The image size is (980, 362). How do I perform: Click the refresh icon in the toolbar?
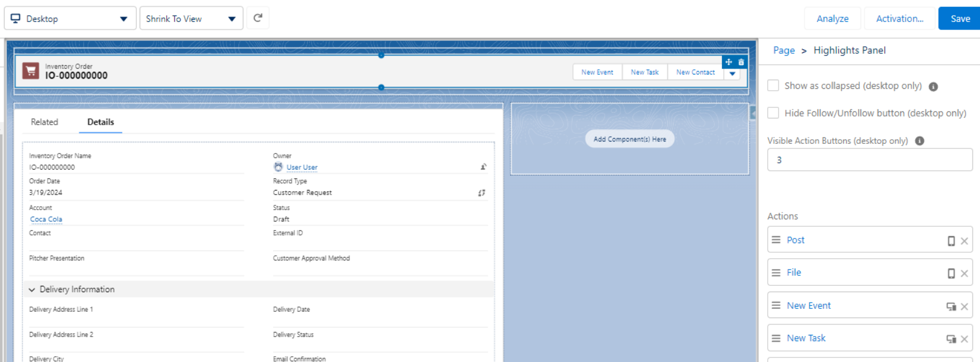(x=258, y=18)
